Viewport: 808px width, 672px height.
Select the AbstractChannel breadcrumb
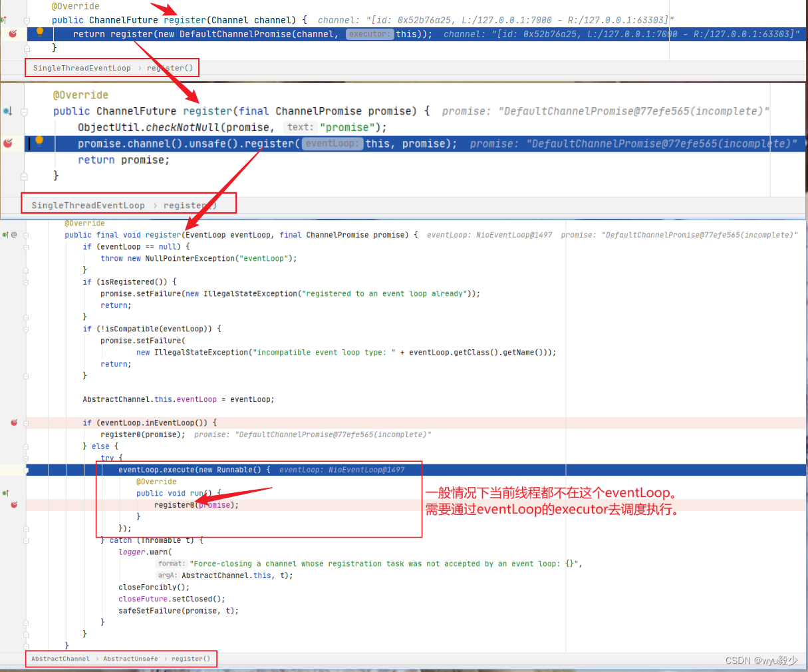(61, 659)
